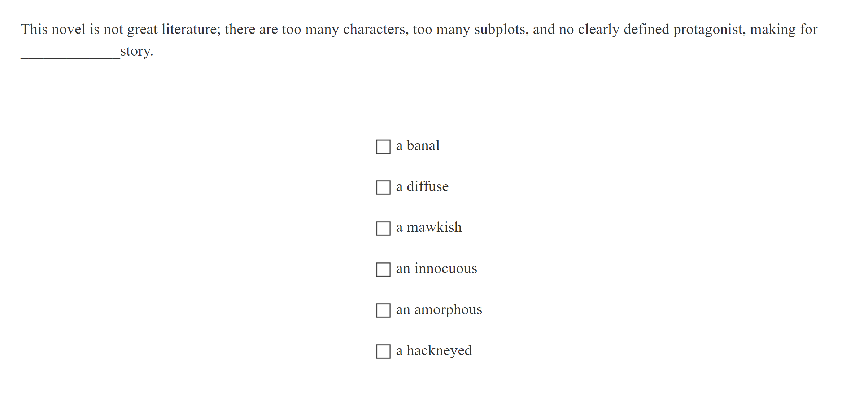Click the 'an innocuous' answer text
This screenshot has height=406, width=868.
point(436,269)
